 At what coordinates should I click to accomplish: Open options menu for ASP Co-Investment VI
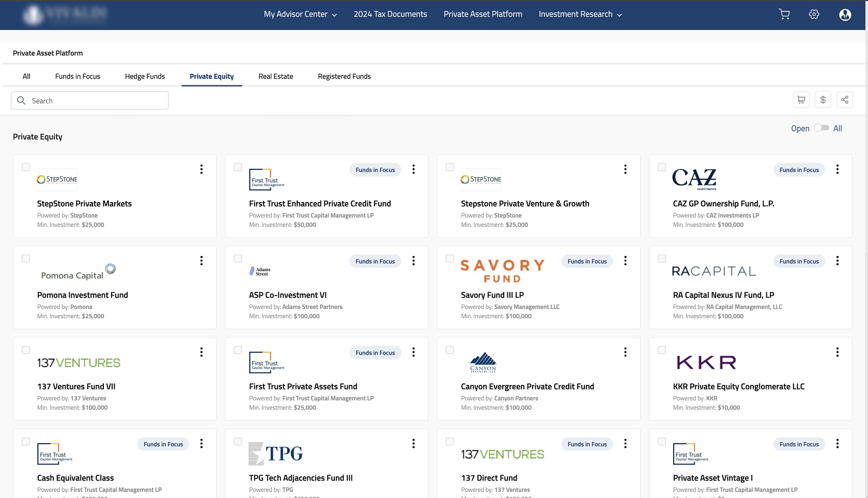click(x=413, y=260)
